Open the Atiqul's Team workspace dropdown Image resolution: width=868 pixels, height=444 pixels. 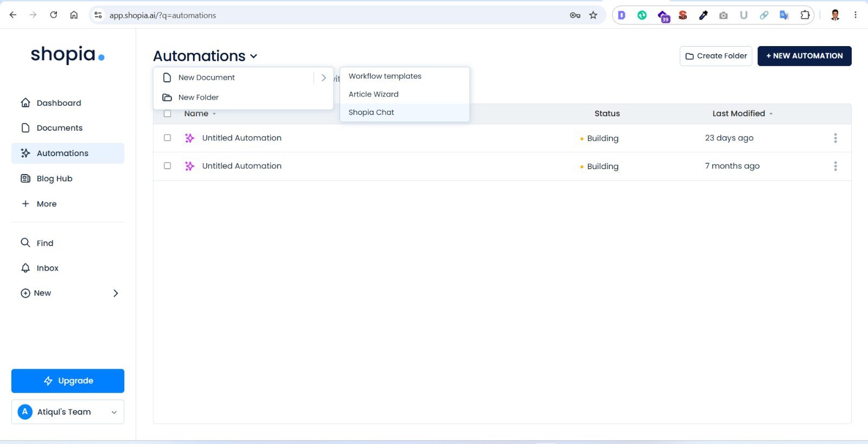click(68, 412)
